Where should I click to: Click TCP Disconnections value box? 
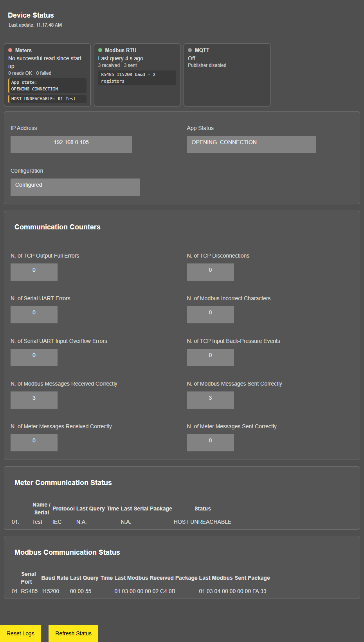click(x=211, y=272)
